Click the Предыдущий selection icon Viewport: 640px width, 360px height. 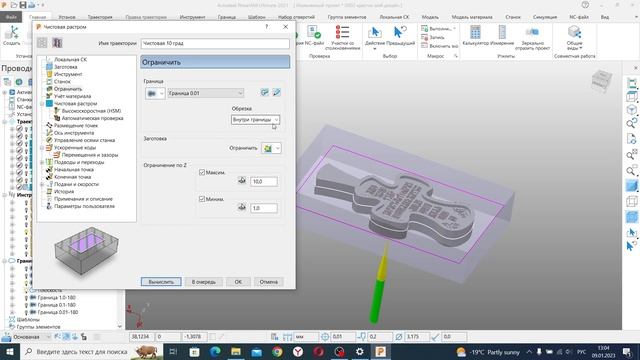pyautogui.click(x=400, y=33)
